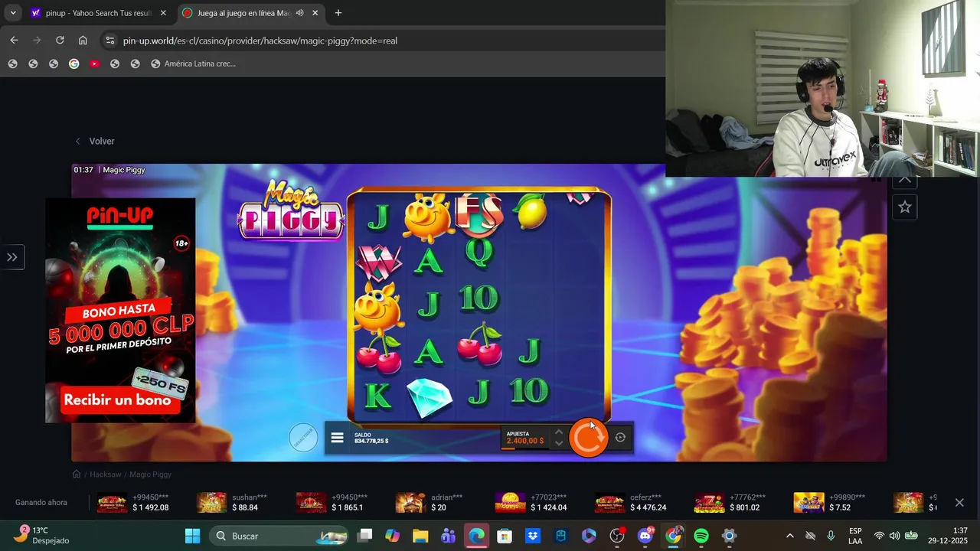The height and width of the screenshot is (551, 980).
Task: Open the Windows Start menu
Action: [x=192, y=536]
